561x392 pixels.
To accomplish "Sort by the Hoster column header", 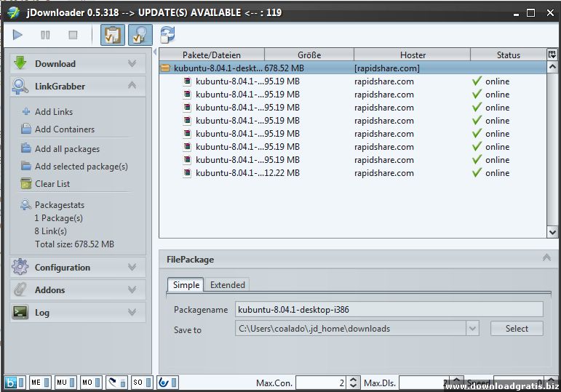I will (x=412, y=55).
